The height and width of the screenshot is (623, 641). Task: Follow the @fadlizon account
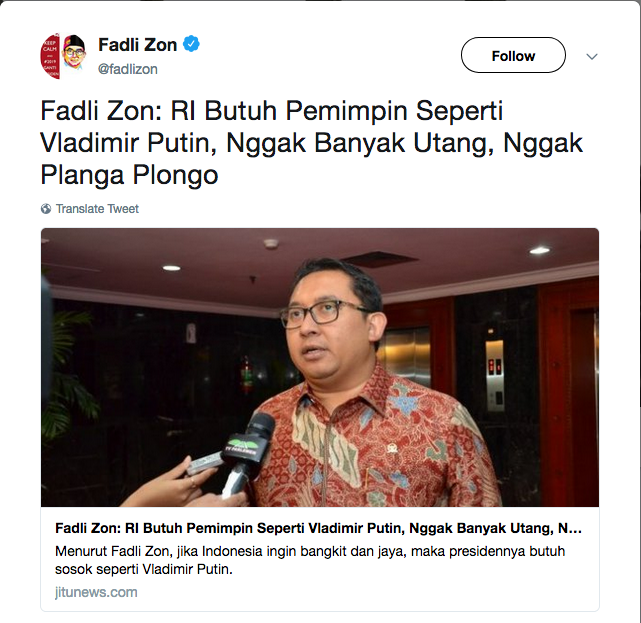pyautogui.click(x=513, y=55)
